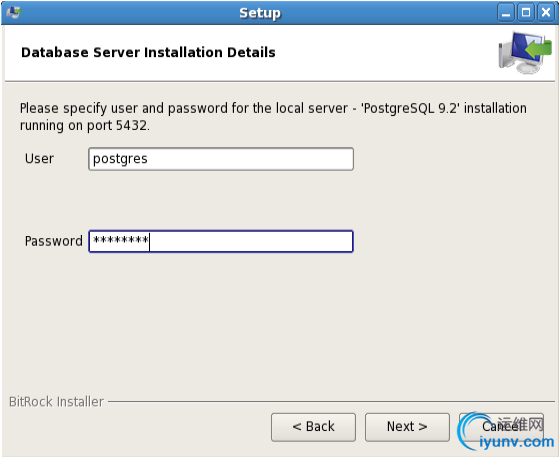Minimize the Setup window
This screenshot has height=458, width=560.
[506, 13]
